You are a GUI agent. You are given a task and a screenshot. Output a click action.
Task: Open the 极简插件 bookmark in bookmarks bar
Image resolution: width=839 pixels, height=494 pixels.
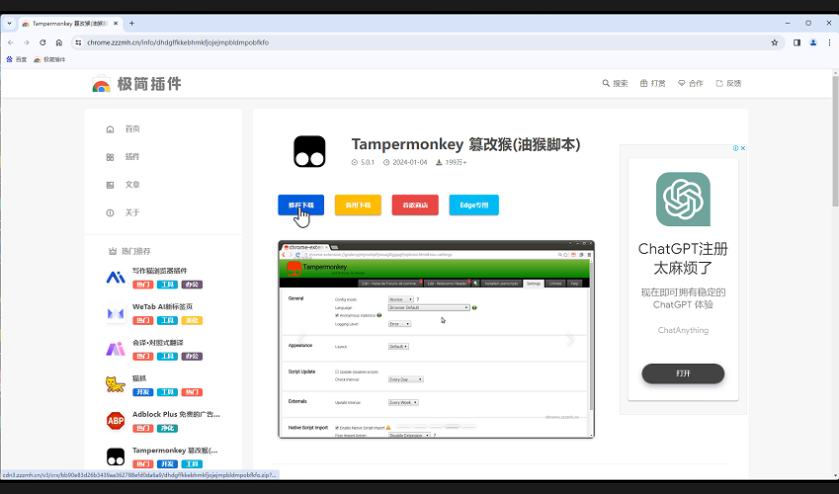pyautogui.click(x=49, y=59)
